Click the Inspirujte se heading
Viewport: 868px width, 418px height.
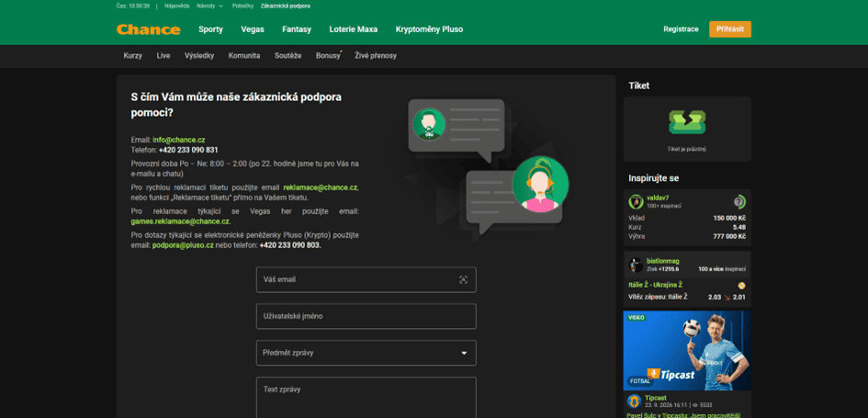[x=654, y=178]
